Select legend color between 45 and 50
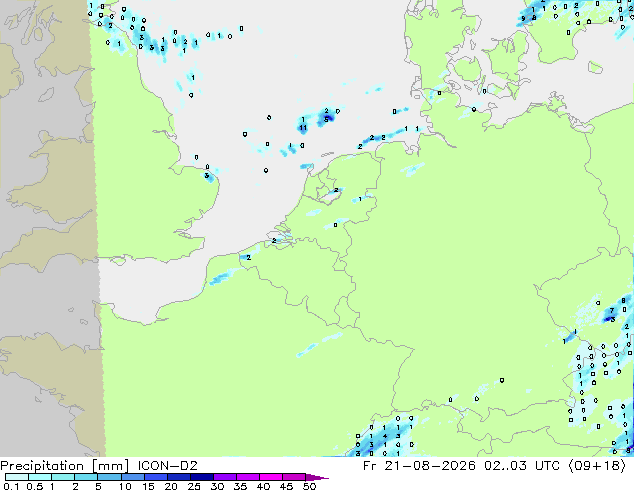 point(293,477)
